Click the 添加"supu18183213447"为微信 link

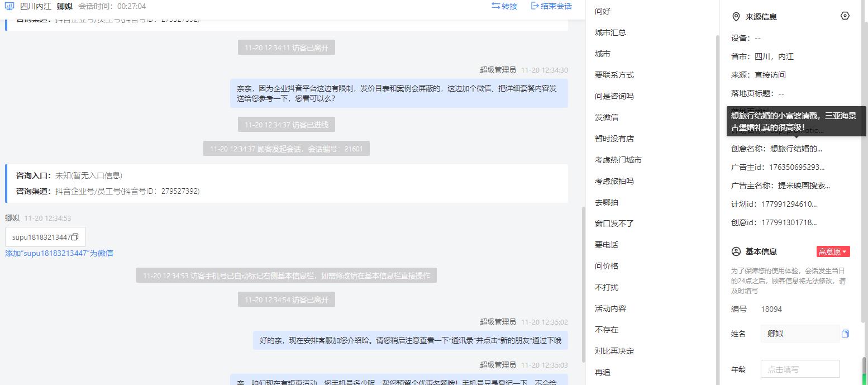click(x=59, y=253)
